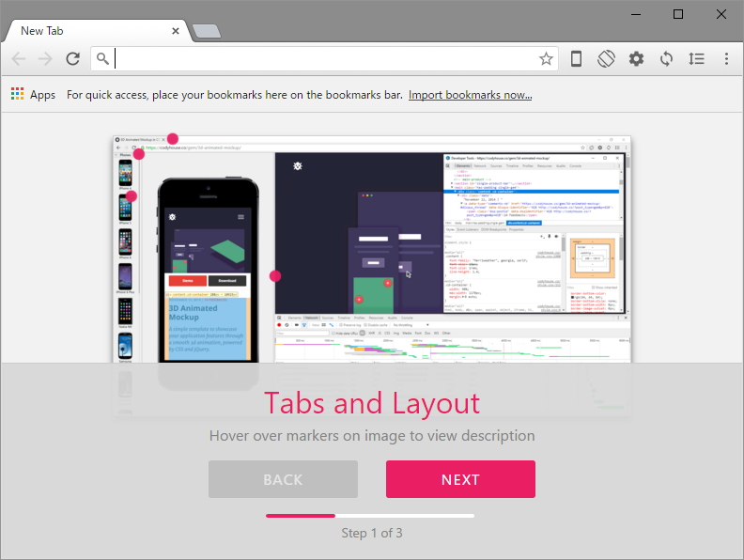Maximize the browser window
The image size is (744, 560).
[x=678, y=14]
